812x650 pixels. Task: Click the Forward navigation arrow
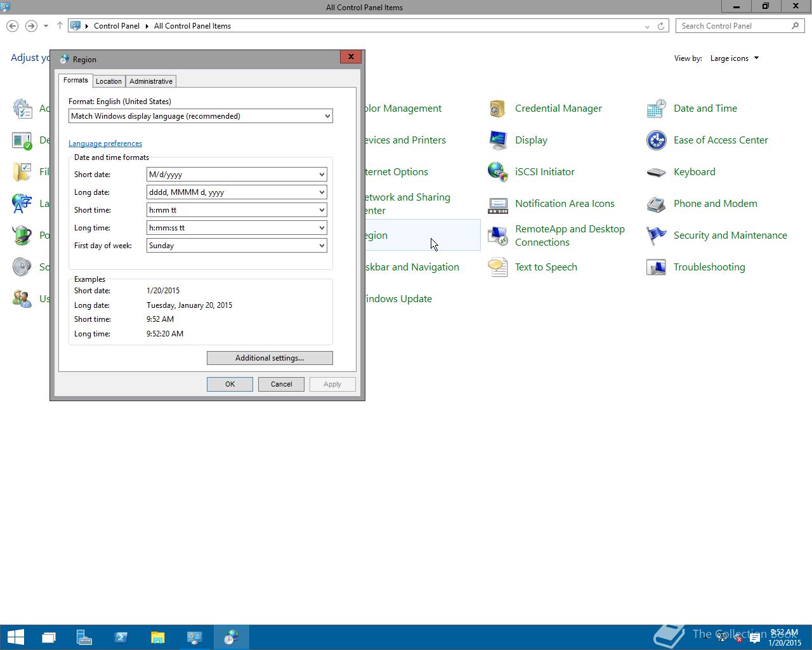(x=30, y=26)
